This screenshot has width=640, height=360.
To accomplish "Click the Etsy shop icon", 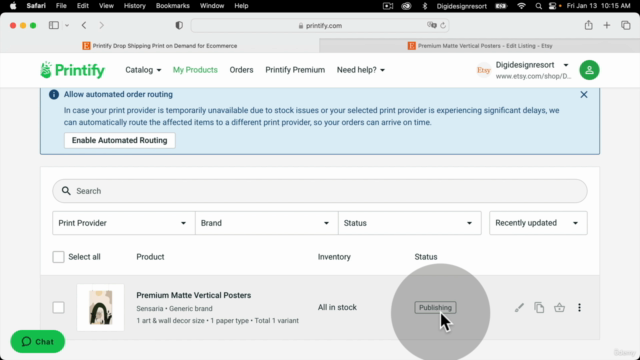I will tap(484, 70).
